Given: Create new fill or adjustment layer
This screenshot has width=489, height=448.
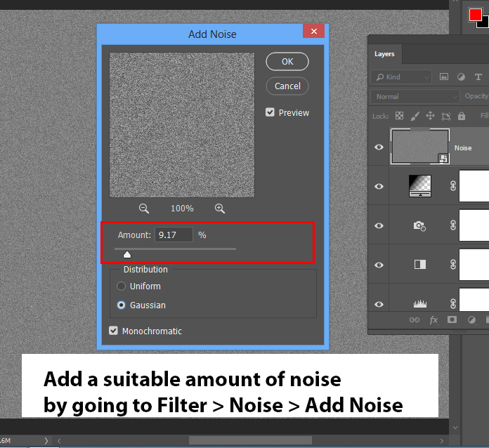Looking at the screenshot, I should [471, 320].
